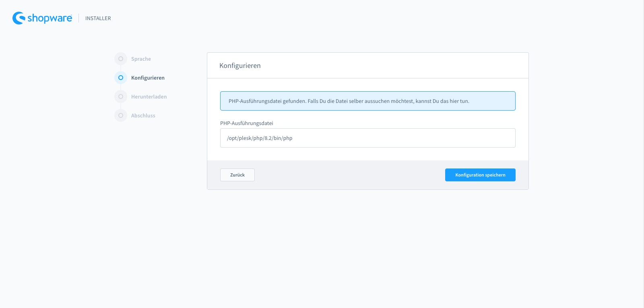Open the Konfigurieren step label in sidebar
The width and height of the screenshot is (644, 308).
(x=148, y=78)
